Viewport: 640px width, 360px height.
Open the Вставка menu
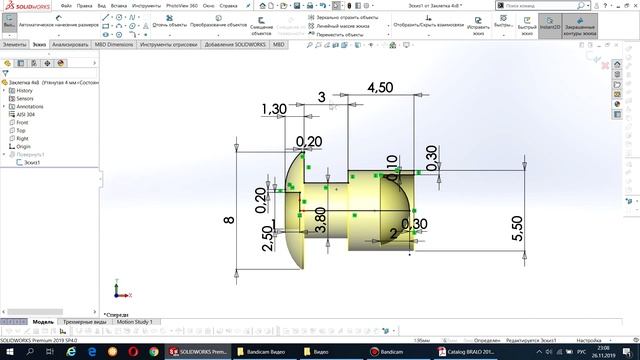119,6
